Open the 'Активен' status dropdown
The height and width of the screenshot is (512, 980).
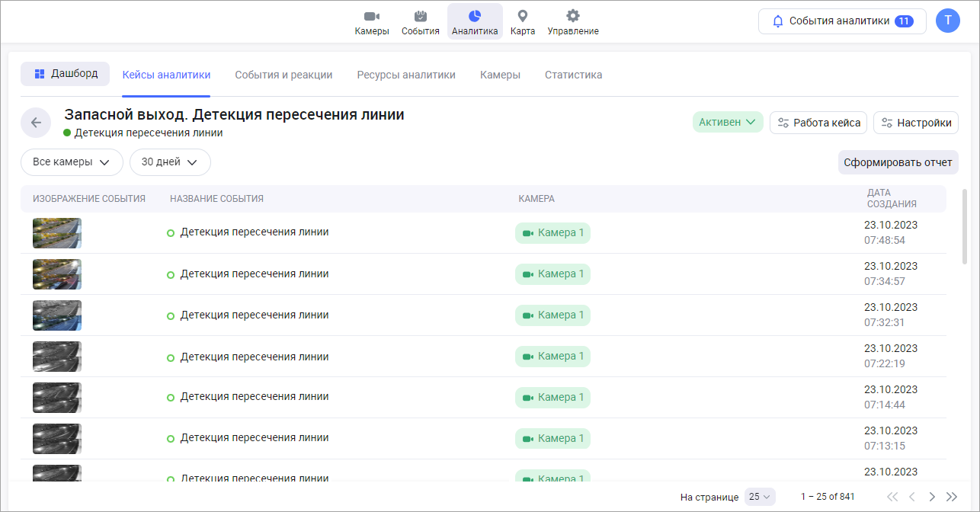point(727,123)
